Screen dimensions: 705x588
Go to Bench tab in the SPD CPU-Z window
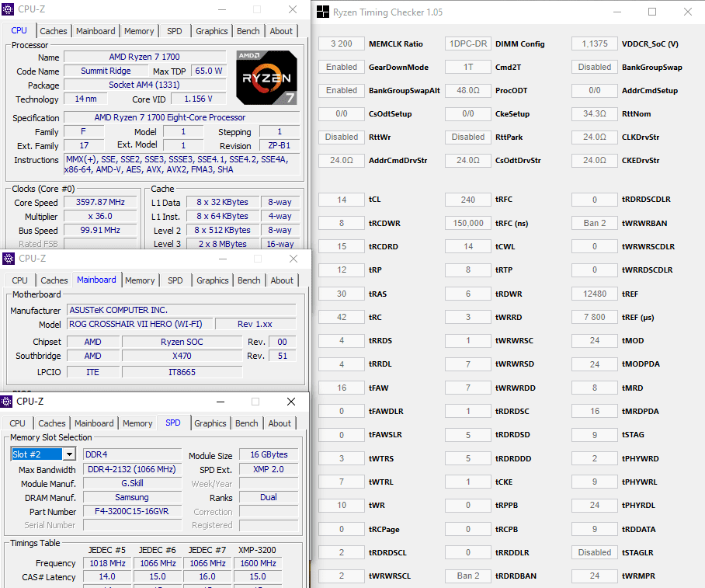tap(247, 423)
